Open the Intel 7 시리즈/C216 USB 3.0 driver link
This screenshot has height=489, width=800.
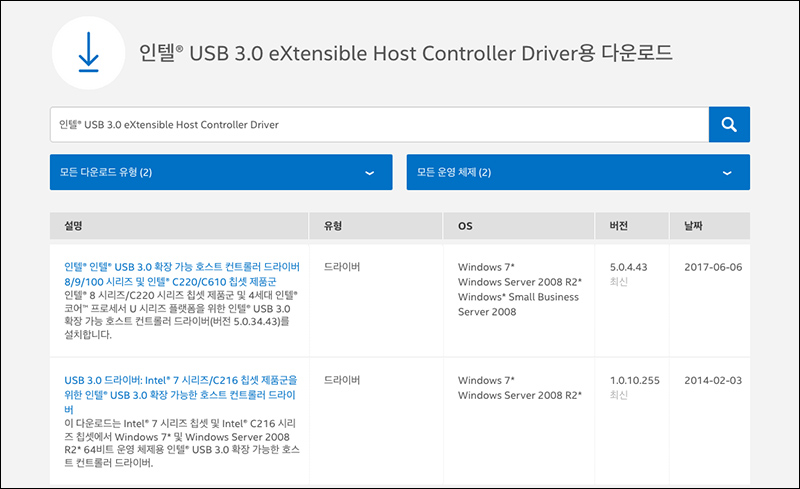(x=181, y=395)
